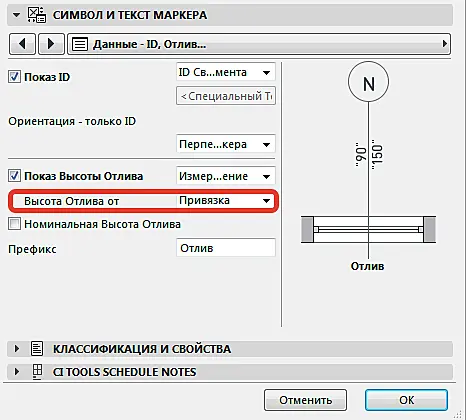
Task: Open the Перпе...кера orientation dropdown
Action: pyautogui.click(x=226, y=144)
